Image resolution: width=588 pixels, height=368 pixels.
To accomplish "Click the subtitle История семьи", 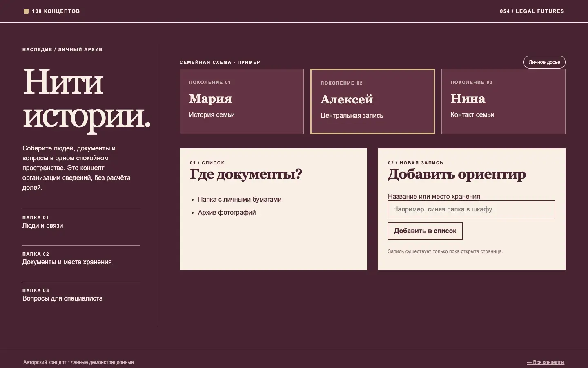I will 212,115.
